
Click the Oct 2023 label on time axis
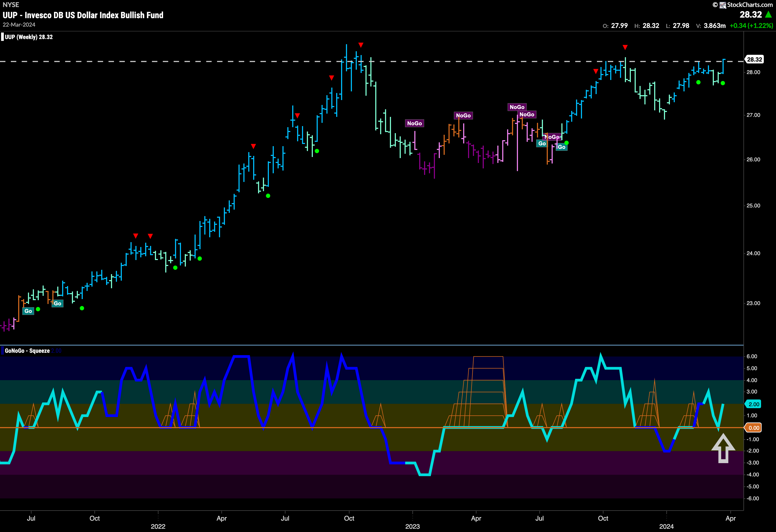point(603,518)
